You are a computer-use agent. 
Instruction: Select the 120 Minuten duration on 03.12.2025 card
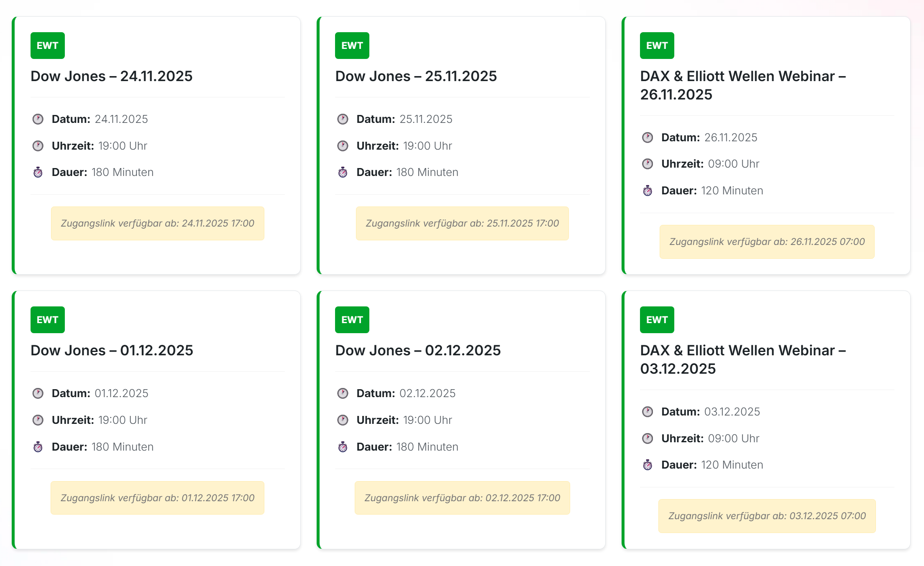(732, 465)
